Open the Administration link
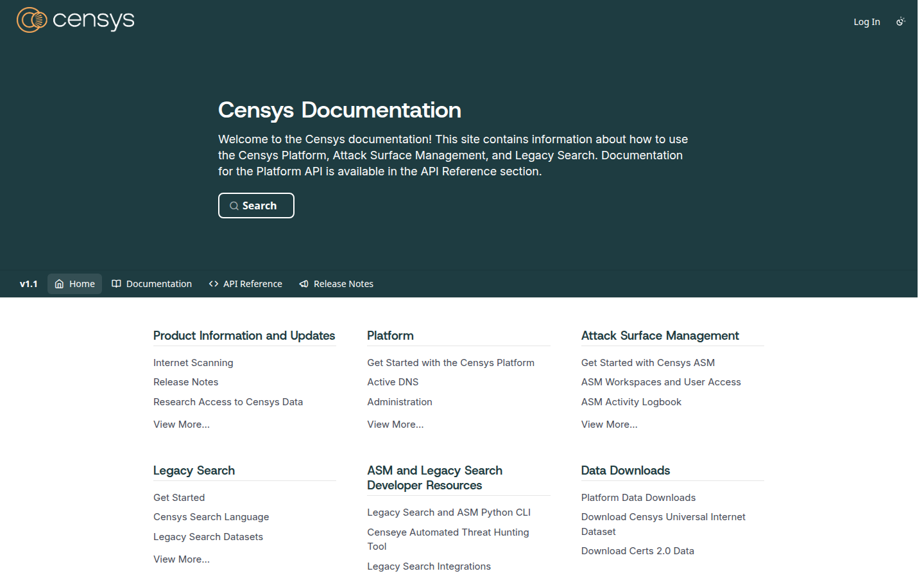This screenshot has width=924, height=578. pyautogui.click(x=400, y=402)
